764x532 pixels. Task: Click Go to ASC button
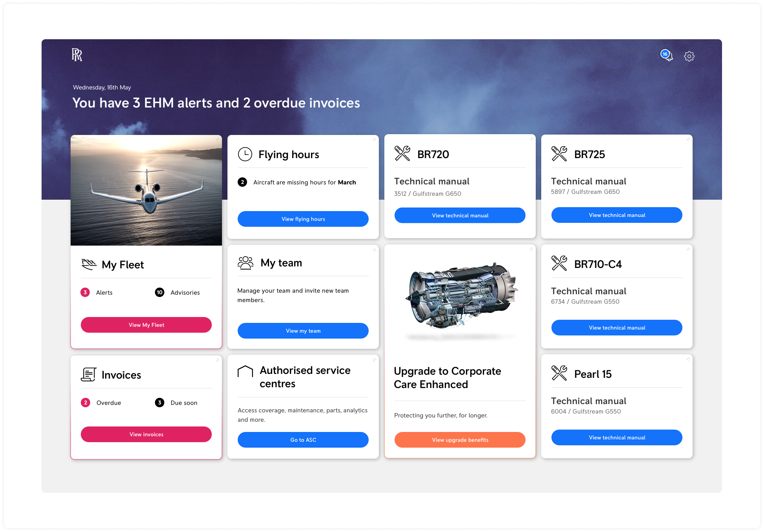point(303,440)
